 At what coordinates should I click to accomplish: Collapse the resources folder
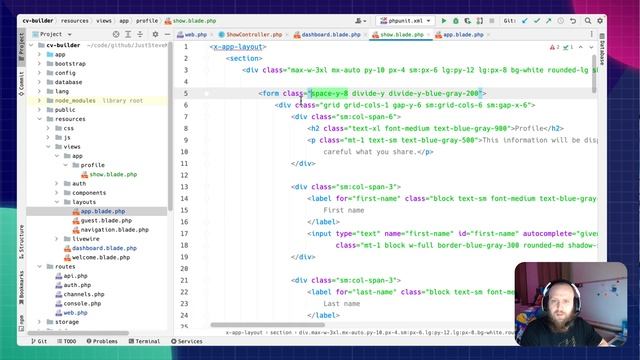point(40,119)
